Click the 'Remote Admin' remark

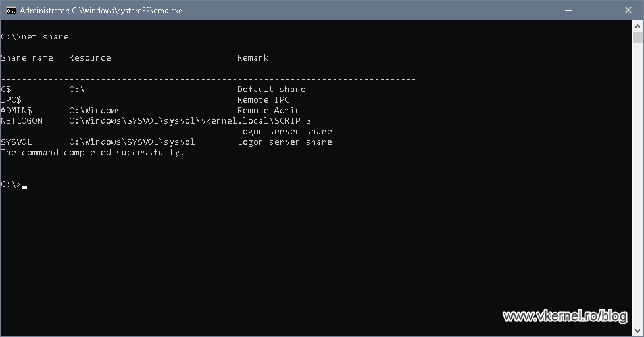click(268, 110)
